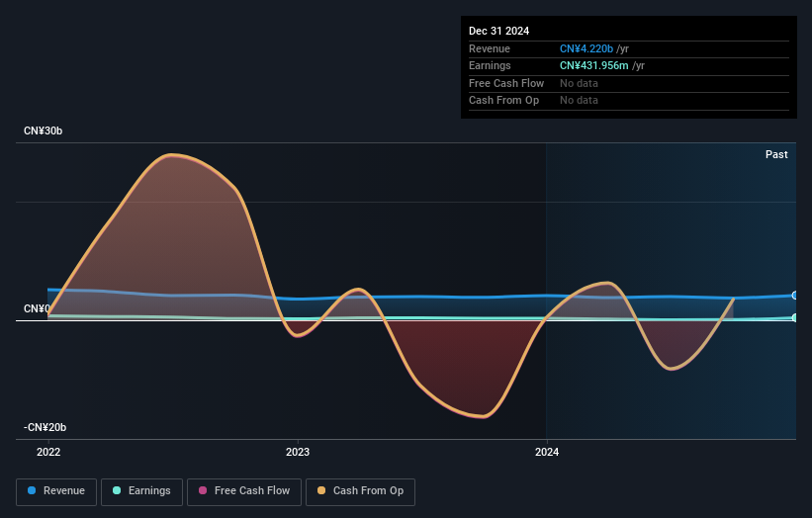
Task: Click the 2022 x-axis label
Action: (48, 453)
